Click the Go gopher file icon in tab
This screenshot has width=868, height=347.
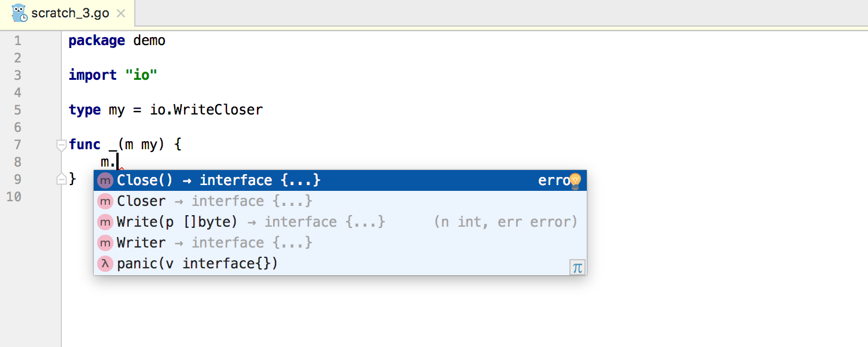pyautogui.click(x=19, y=13)
